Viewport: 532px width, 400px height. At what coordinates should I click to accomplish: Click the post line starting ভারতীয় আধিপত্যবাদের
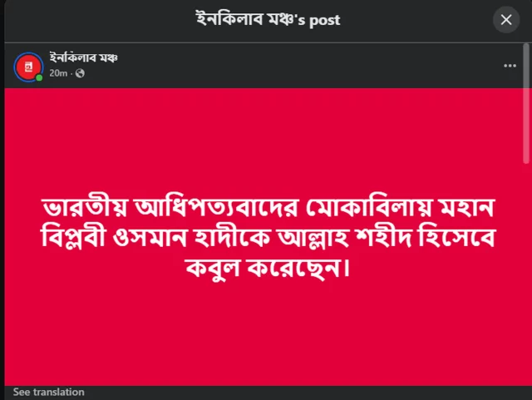(x=268, y=206)
